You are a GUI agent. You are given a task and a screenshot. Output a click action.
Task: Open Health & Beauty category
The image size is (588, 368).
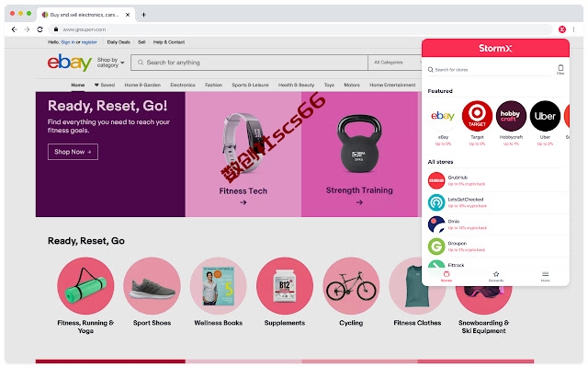(296, 85)
